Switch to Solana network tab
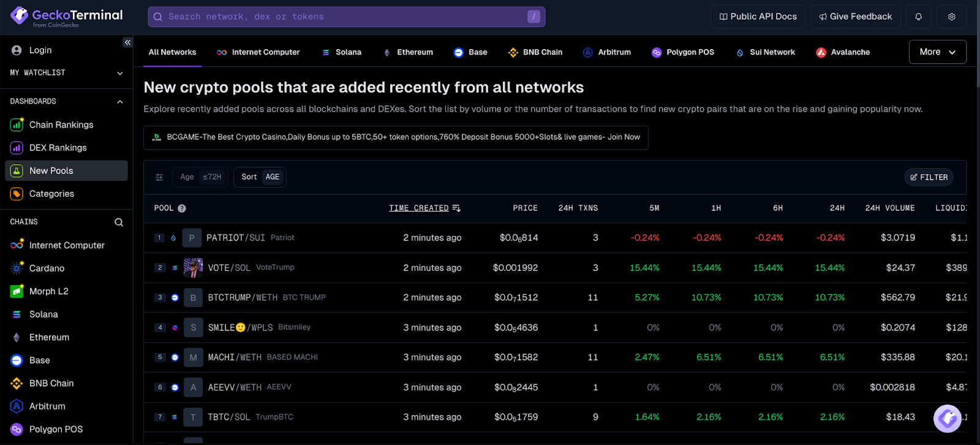 point(342,52)
